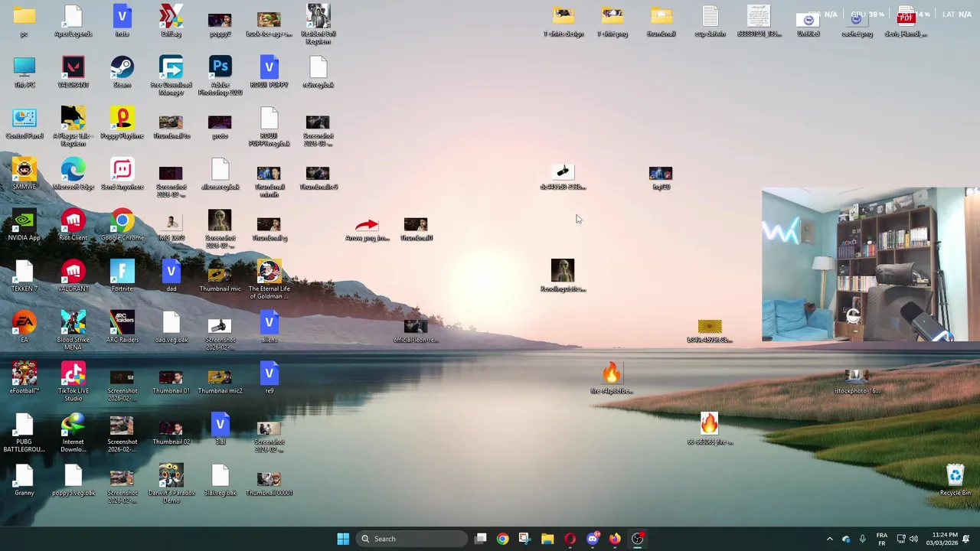This screenshot has width=980, height=551.
Task: Select the 'pc' folder on desktop
Action: [x=24, y=21]
